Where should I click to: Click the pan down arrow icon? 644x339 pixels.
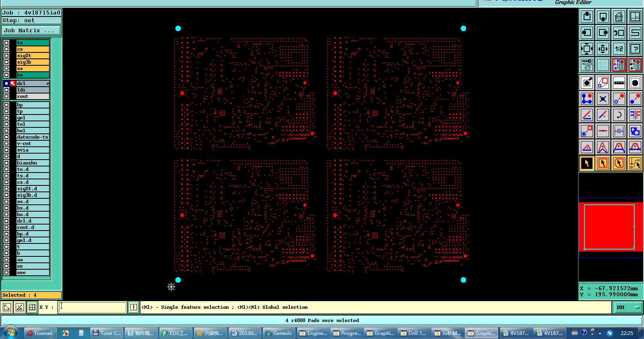click(603, 17)
